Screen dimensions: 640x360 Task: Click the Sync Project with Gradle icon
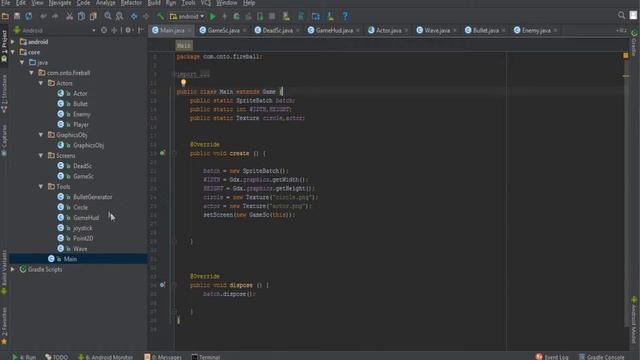coord(301,16)
